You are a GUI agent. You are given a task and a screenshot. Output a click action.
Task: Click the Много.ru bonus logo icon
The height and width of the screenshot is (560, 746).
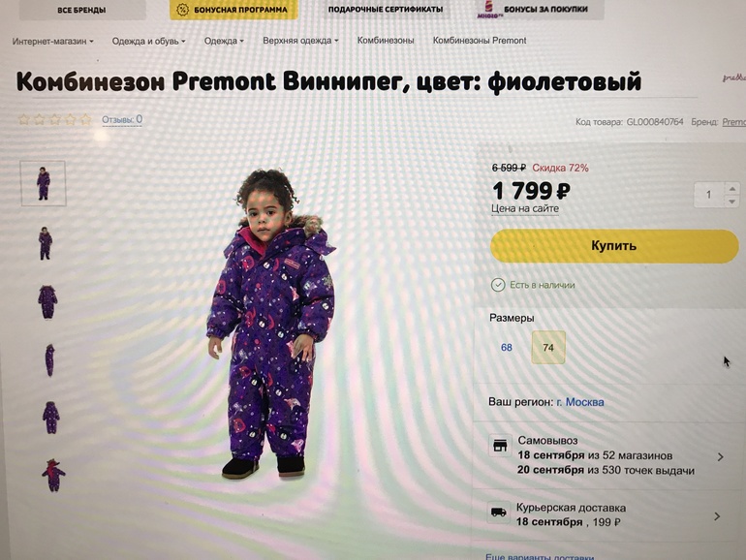[x=489, y=10]
